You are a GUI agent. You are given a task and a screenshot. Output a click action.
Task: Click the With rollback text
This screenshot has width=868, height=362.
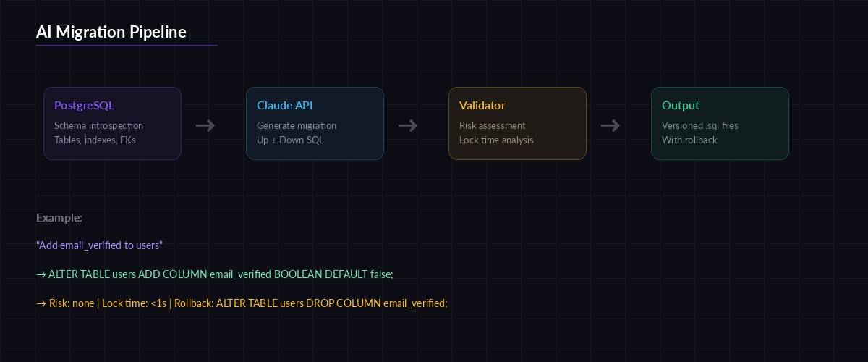[x=689, y=140]
